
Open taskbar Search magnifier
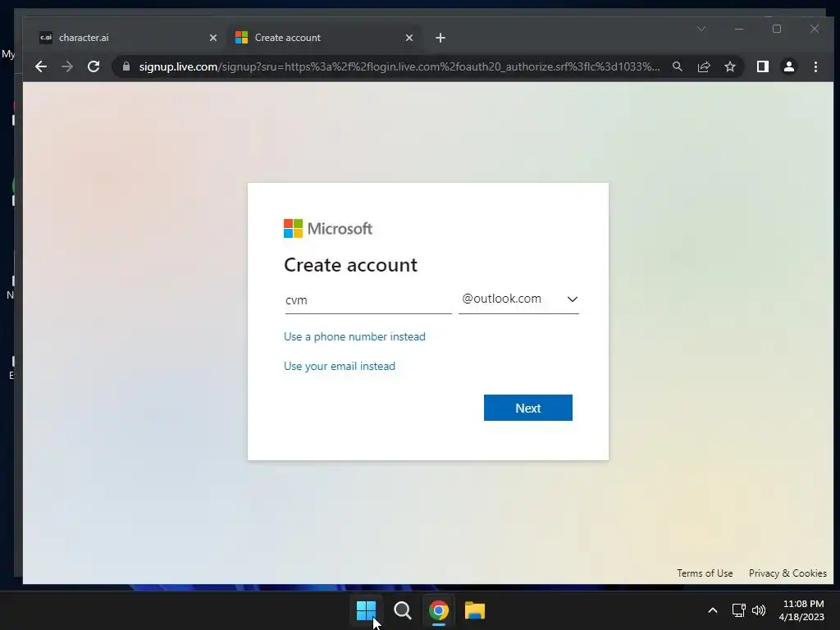(x=402, y=610)
